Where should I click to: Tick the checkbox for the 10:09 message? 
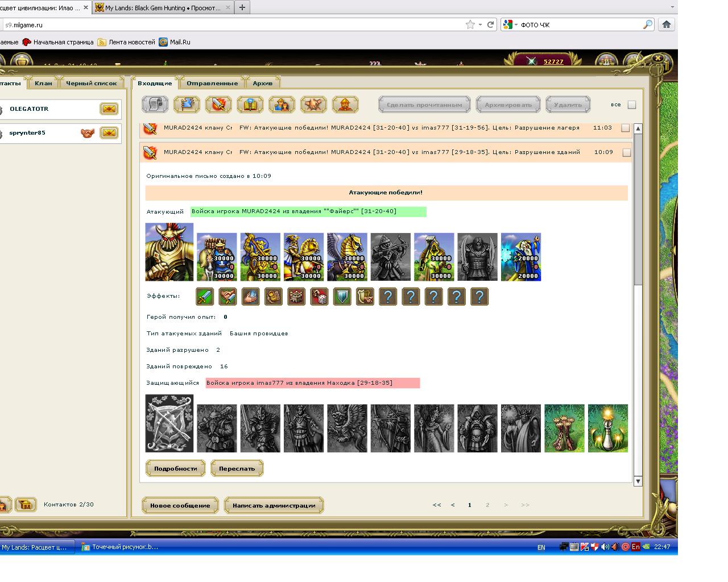pyautogui.click(x=626, y=152)
